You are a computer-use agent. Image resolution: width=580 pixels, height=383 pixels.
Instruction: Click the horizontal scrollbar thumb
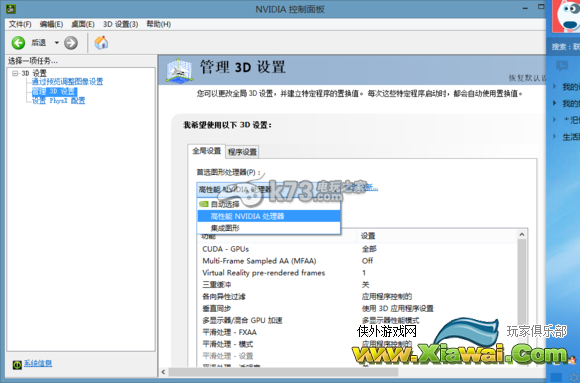click(283, 372)
